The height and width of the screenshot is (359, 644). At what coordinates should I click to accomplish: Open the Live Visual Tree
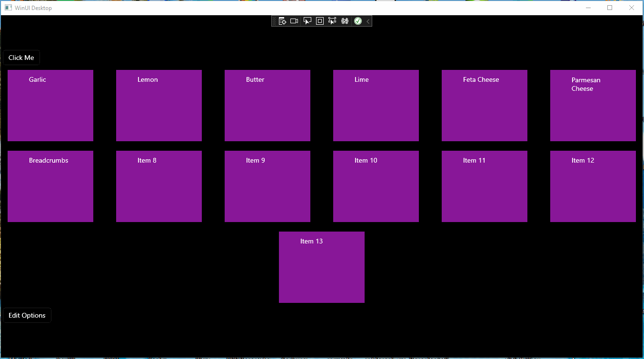(283, 21)
